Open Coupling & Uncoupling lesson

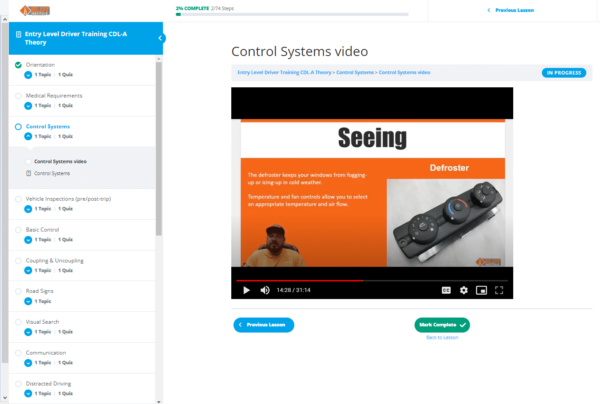(55, 261)
